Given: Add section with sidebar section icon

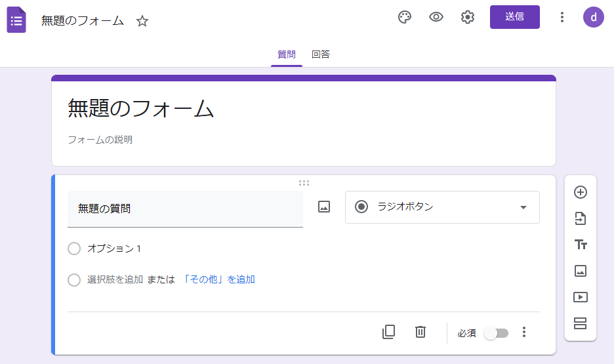Looking at the screenshot, I should [x=581, y=323].
